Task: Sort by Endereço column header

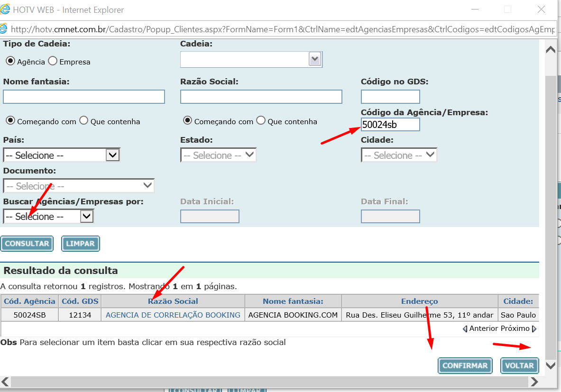Action: pos(420,301)
